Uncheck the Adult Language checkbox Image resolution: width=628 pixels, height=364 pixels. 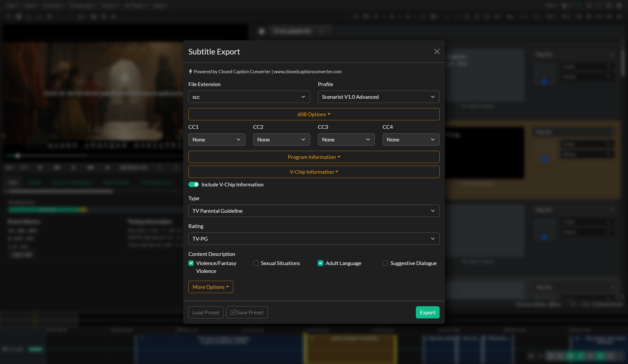(320, 263)
